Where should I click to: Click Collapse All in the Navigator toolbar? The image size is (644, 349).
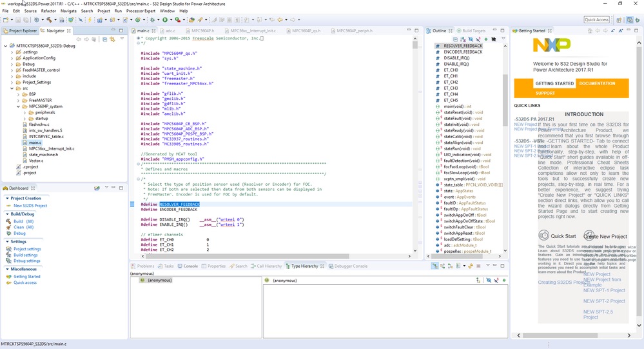tap(104, 39)
